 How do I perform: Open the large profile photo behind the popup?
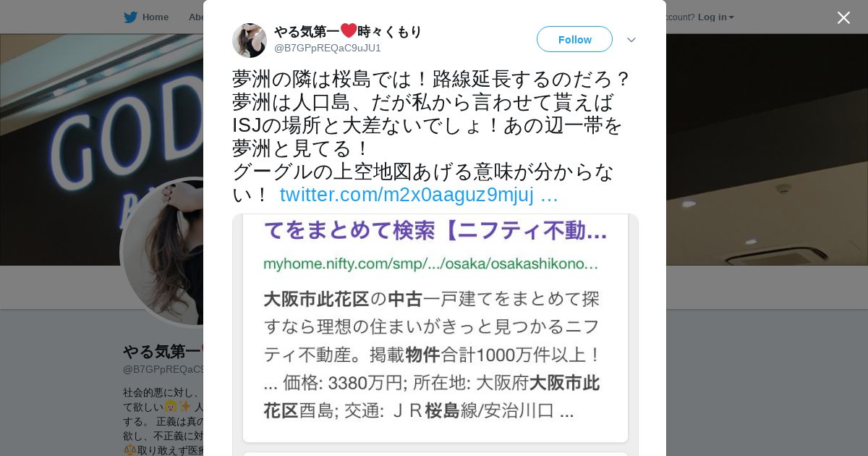pyautogui.click(x=163, y=253)
